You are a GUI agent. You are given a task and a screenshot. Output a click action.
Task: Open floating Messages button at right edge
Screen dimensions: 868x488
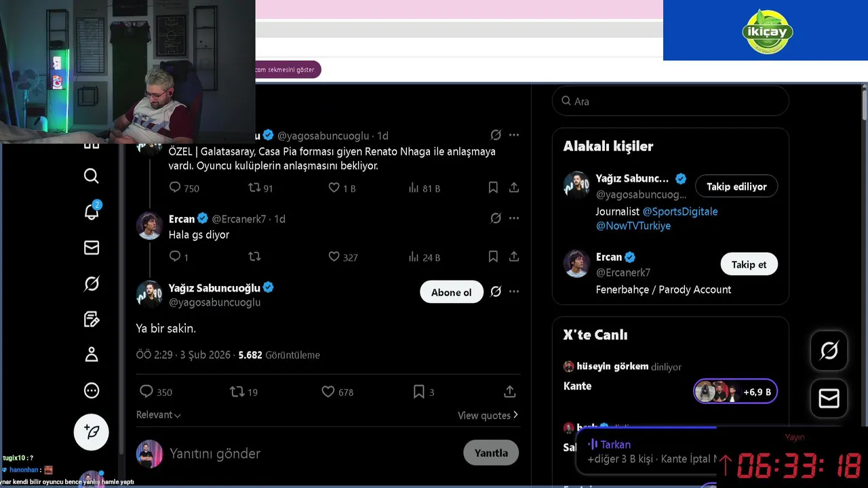coord(829,398)
